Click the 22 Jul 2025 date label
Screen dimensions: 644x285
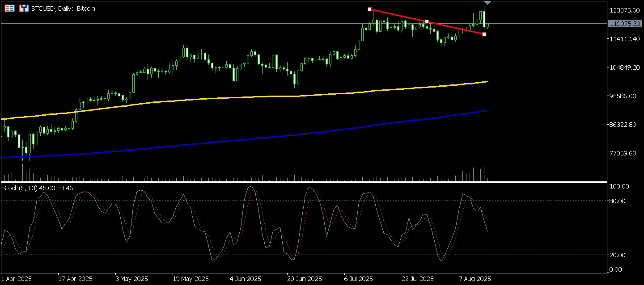(418, 279)
